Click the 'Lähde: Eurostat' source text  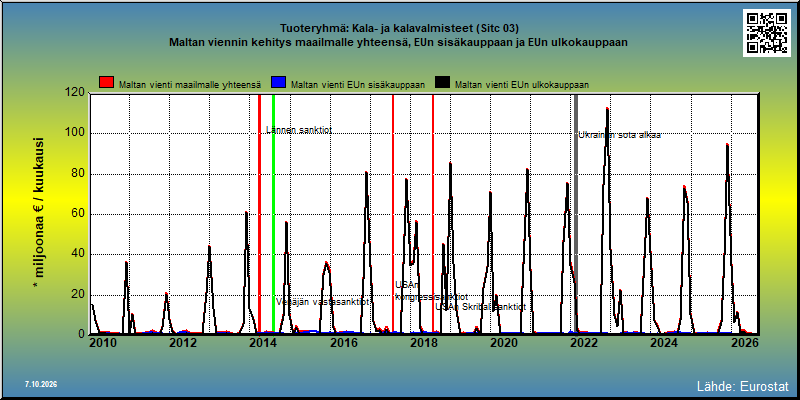tap(743, 386)
